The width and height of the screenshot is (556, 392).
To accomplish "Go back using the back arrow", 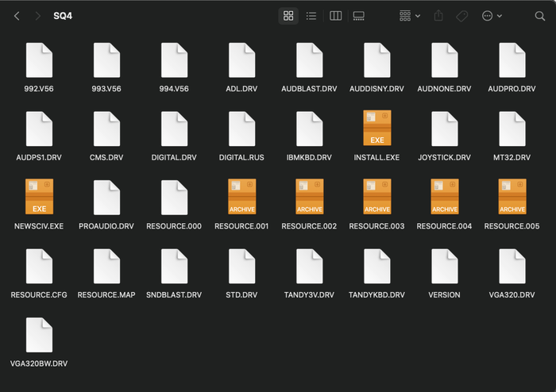I will [17, 16].
